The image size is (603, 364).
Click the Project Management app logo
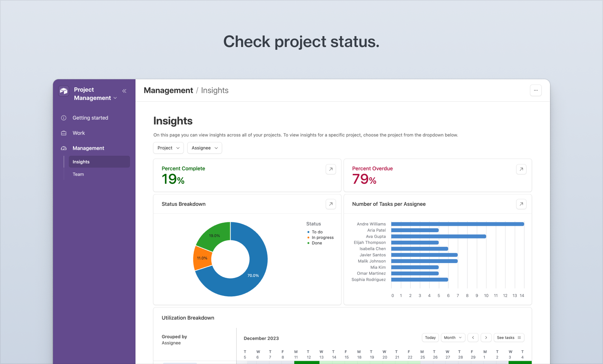(x=64, y=91)
